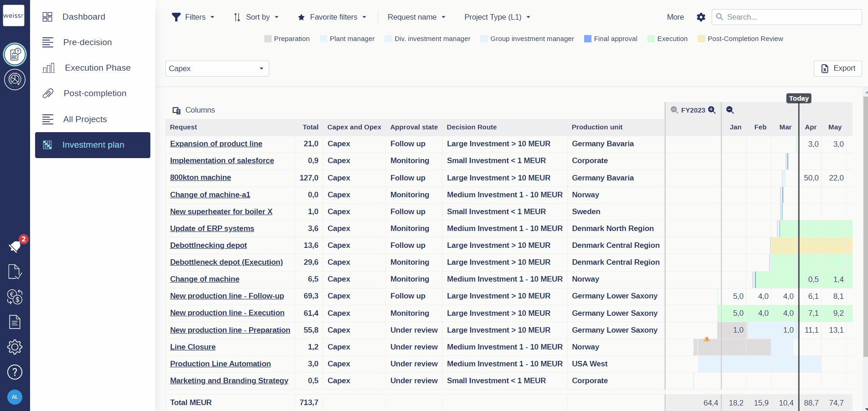Open the document edit icon in sidebar
Viewport: 868px width, 411px height.
point(15,272)
